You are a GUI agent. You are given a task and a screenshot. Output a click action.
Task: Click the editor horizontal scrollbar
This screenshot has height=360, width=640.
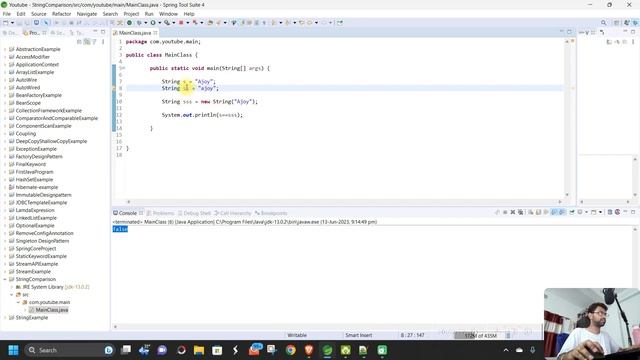tap(344, 202)
